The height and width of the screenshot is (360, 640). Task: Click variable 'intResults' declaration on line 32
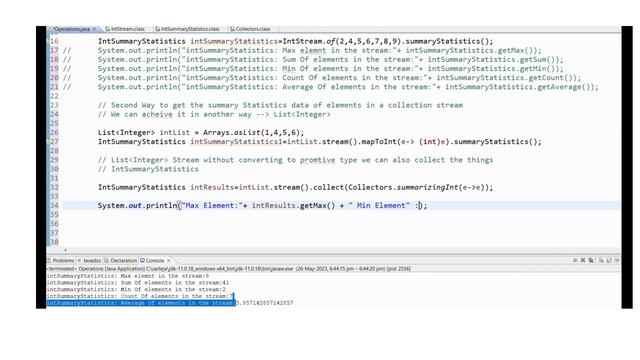(x=212, y=187)
